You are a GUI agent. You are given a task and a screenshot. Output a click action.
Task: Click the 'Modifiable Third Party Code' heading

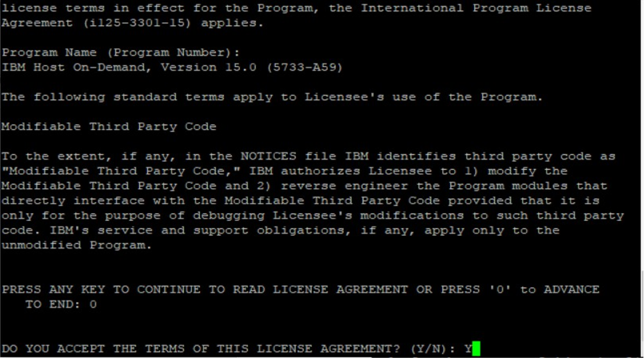(109, 127)
